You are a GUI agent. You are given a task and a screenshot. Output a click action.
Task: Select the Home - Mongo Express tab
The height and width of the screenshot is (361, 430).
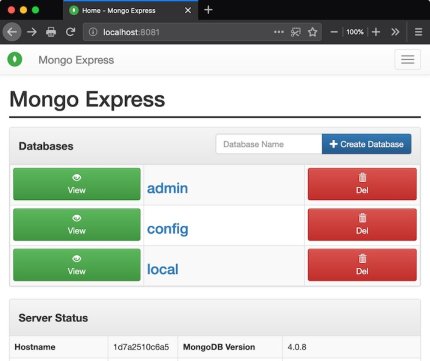[x=130, y=11]
